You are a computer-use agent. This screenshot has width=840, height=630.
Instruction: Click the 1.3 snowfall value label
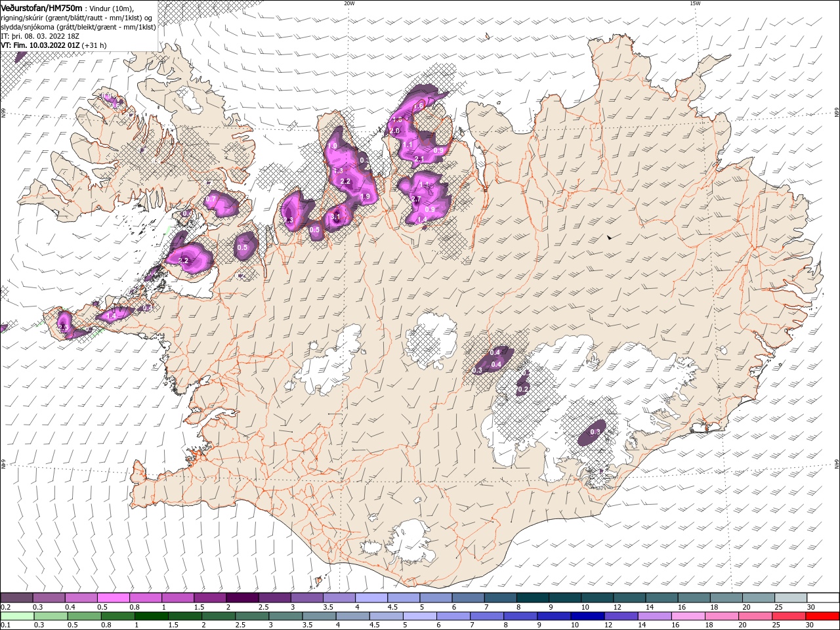pos(338,171)
